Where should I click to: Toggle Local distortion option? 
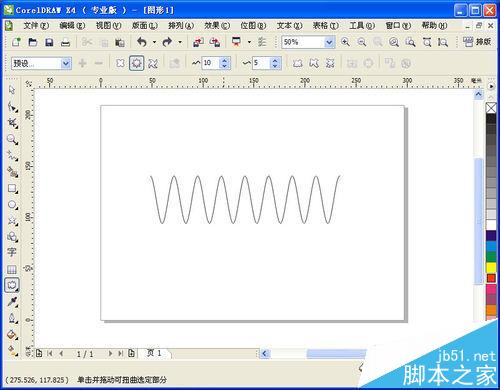click(330, 63)
